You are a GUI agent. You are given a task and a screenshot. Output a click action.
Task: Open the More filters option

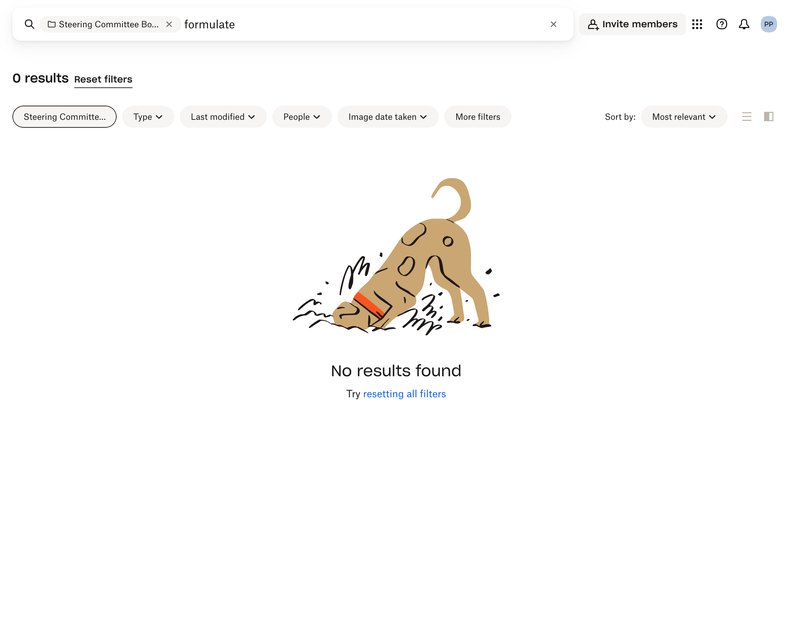click(x=478, y=117)
